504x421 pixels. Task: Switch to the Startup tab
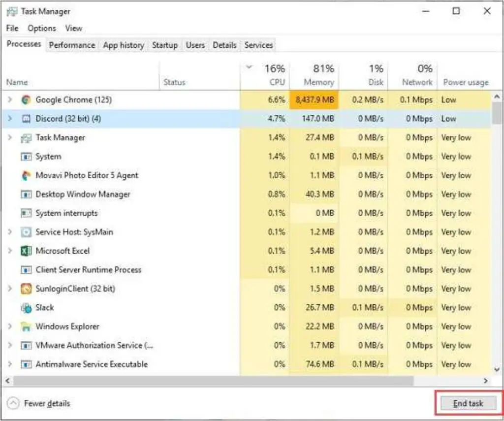point(165,45)
